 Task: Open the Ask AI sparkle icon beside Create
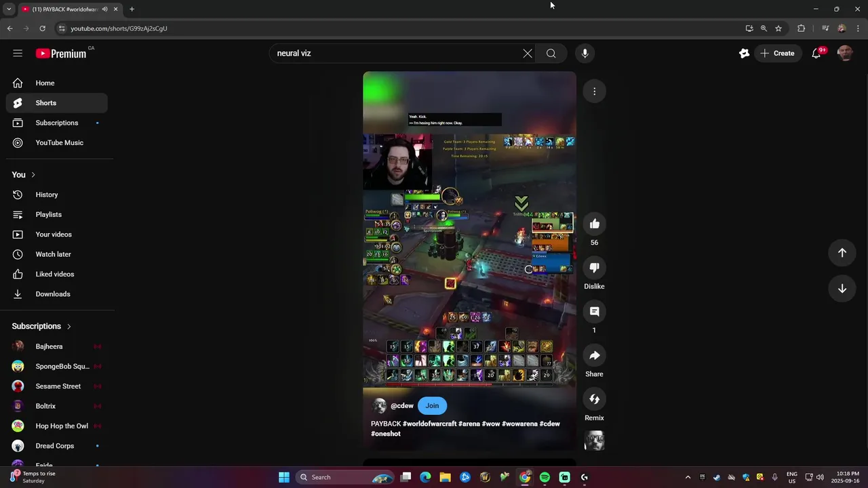pos(744,53)
